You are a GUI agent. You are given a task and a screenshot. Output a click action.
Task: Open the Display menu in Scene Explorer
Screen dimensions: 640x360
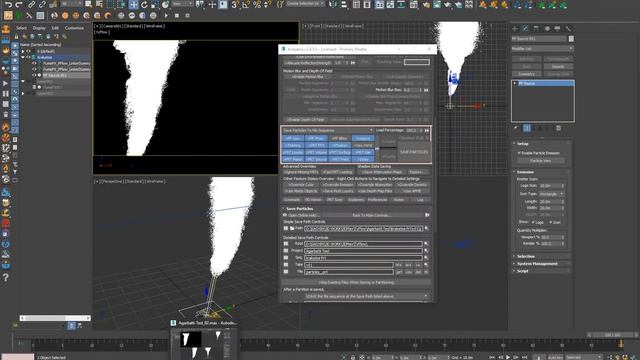(x=39, y=28)
